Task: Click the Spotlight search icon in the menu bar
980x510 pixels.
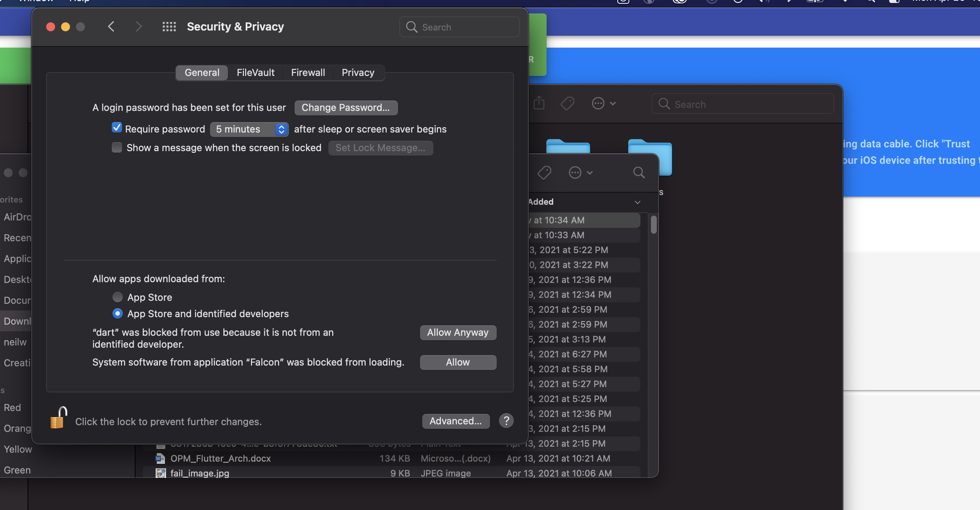Action: pos(870,1)
